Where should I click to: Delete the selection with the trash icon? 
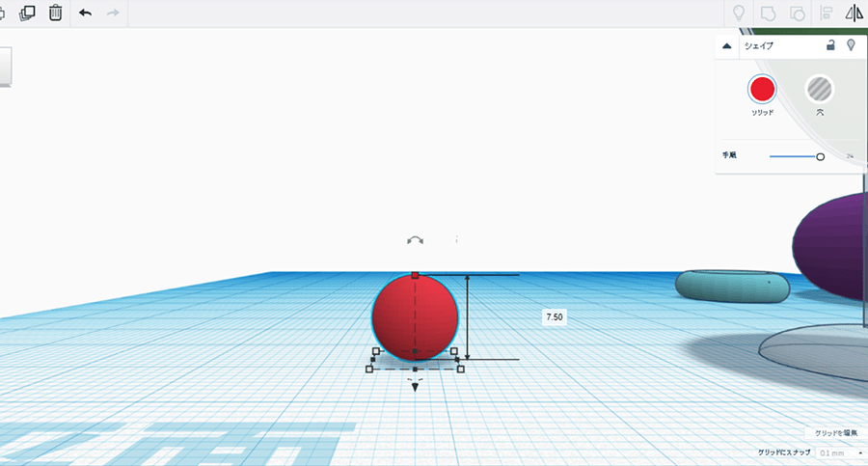[55, 13]
